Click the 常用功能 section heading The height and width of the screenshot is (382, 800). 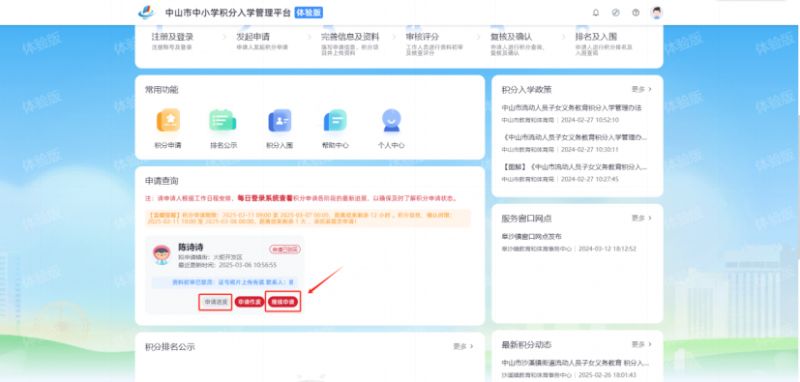(x=162, y=90)
